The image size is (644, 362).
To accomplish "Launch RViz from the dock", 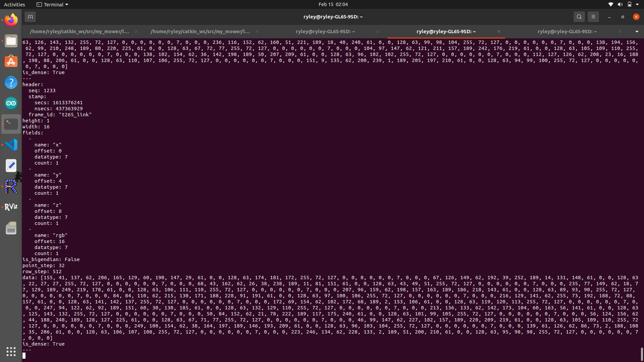I will [x=11, y=207].
